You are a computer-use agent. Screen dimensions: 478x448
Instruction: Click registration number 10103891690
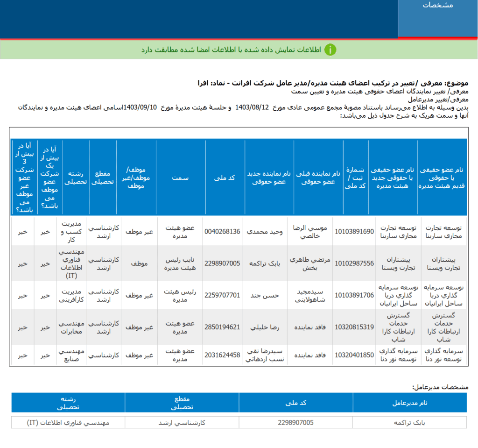tap(355, 231)
